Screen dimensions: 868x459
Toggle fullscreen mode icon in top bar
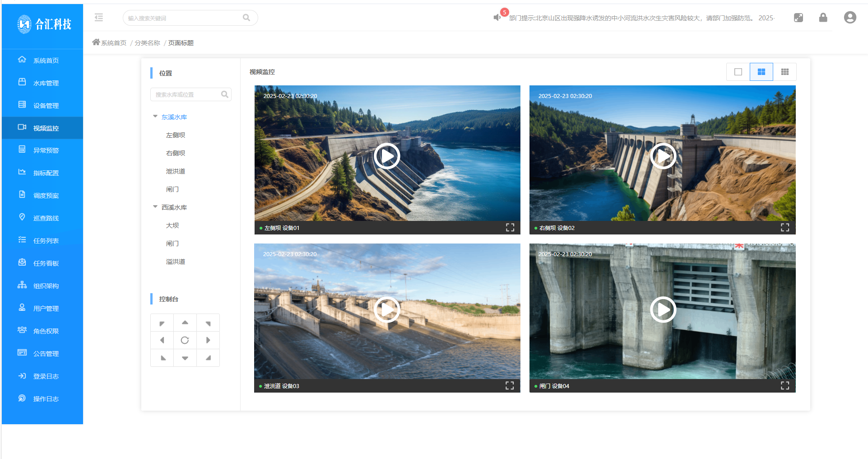[x=798, y=18]
